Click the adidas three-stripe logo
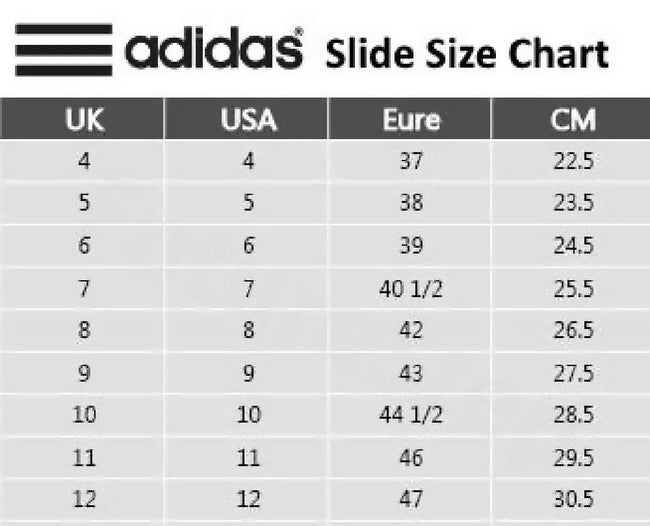Viewport: 650px width, 526px height. pos(62,51)
